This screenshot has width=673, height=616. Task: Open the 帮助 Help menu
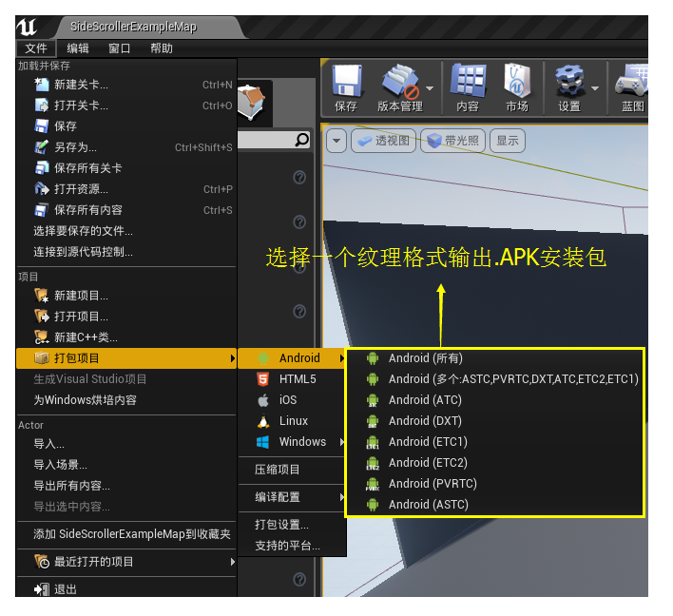point(162,48)
